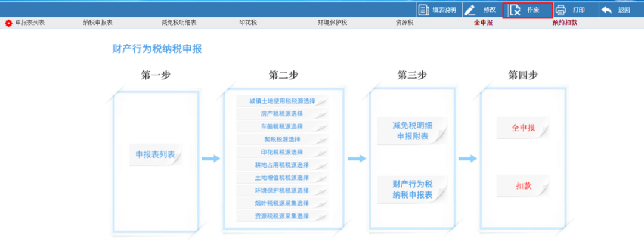Switch to the 纳税申报表 tab
This screenshot has width=644, height=245.
[x=98, y=23]
